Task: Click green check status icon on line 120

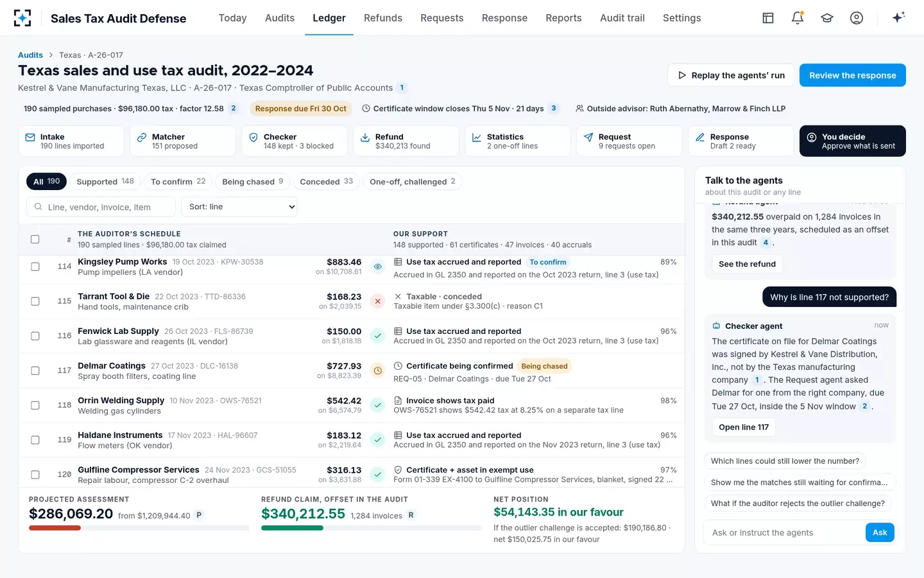Action: pos(378,475)
